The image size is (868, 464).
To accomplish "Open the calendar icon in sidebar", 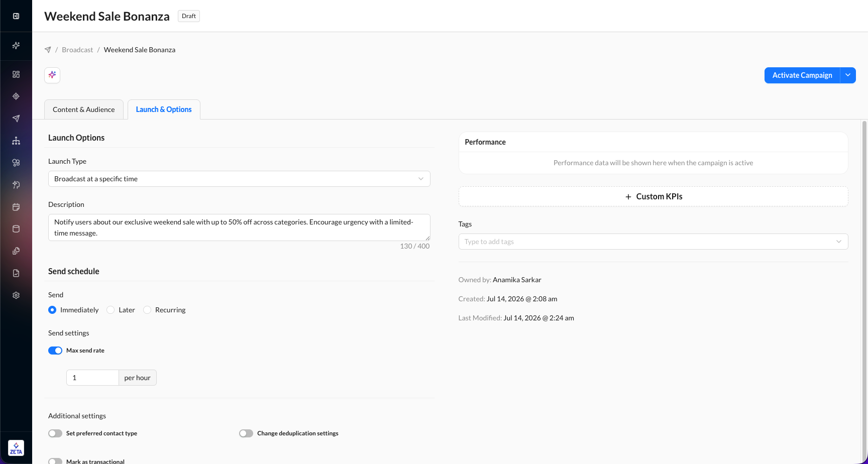I will [x=16, y=207].
